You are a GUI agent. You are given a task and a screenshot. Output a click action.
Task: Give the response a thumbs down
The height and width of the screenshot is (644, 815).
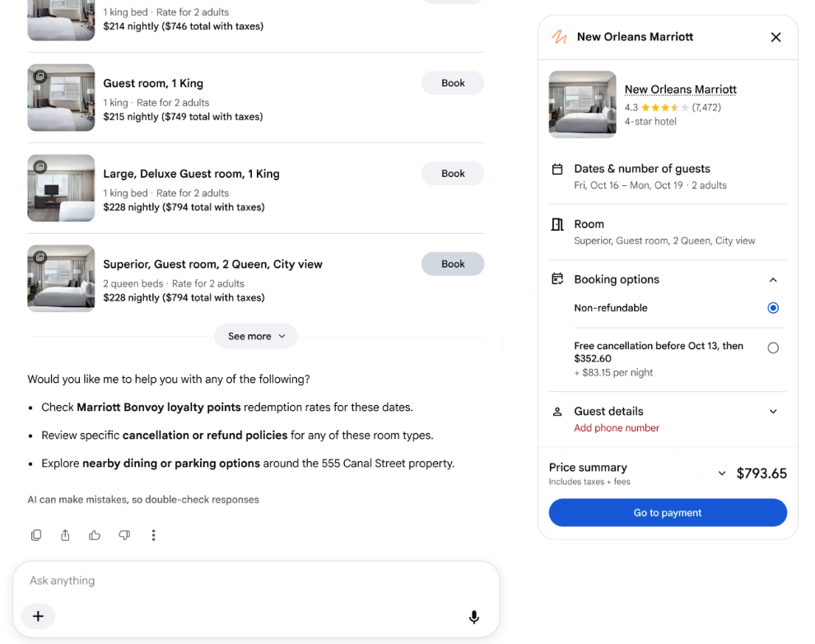(x=124, y=534)
